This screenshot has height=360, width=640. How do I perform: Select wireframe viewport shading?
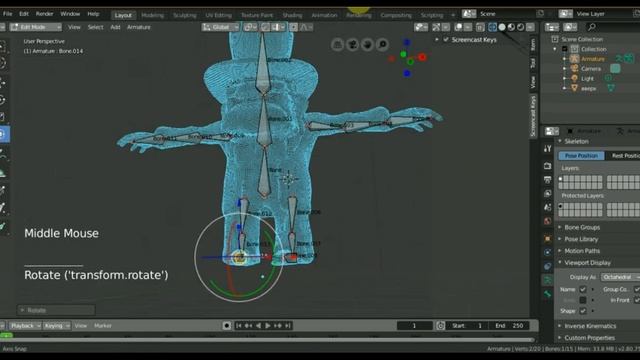coord(492,27)
